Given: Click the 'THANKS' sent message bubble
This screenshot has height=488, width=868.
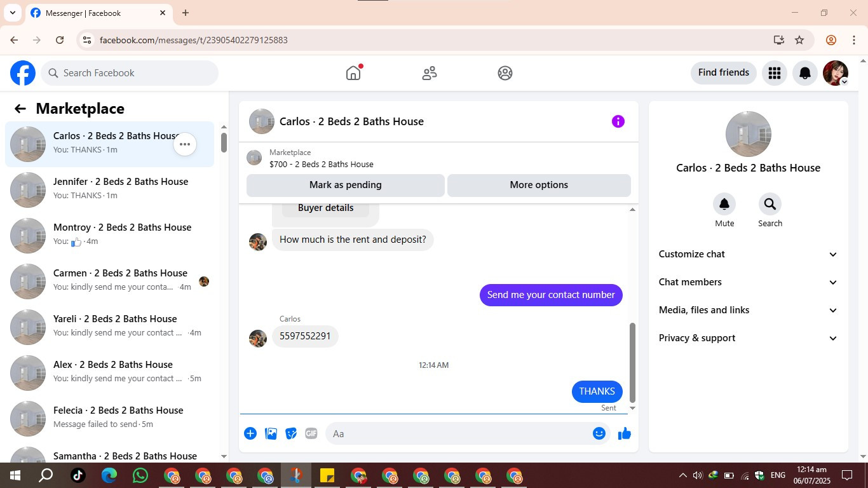Looking at the screenshot, I should 597,391.
